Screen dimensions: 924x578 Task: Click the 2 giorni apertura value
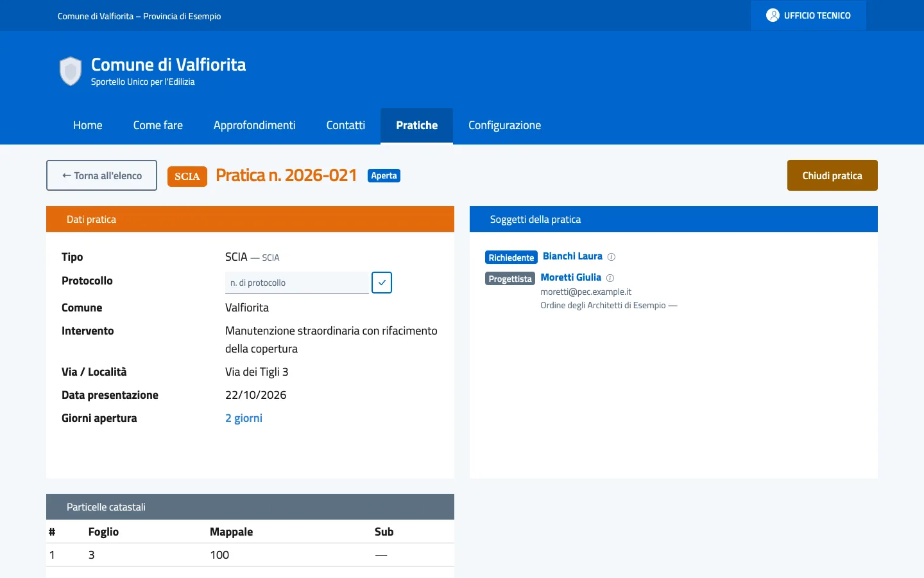click(244, 418)
